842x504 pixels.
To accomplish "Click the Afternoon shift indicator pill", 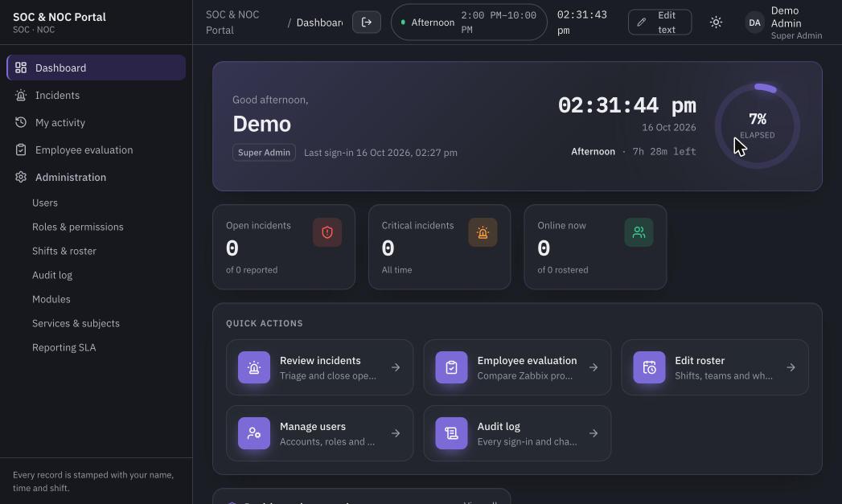I will (469, 22).
